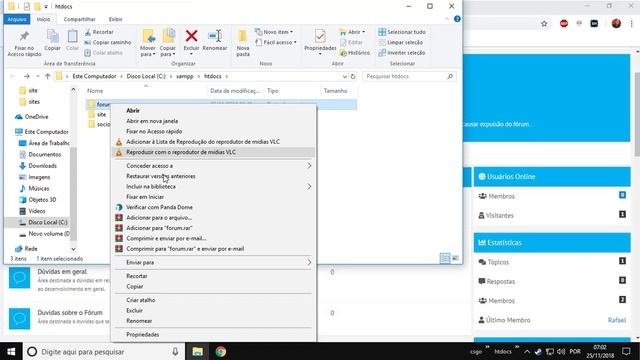This screenshot has height=360, width=640.
Task: Click the xampp breadcrumb in address bar
Action: (x=184, y=76)
